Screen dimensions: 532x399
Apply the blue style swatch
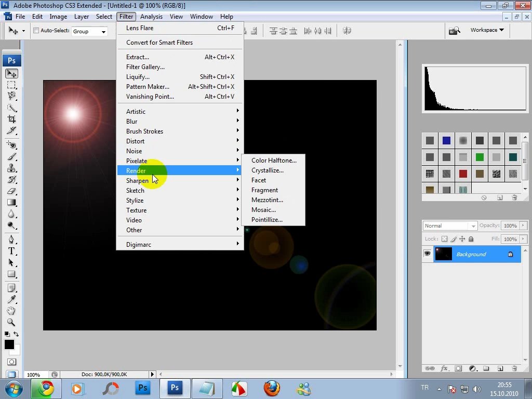click(446, 140)
